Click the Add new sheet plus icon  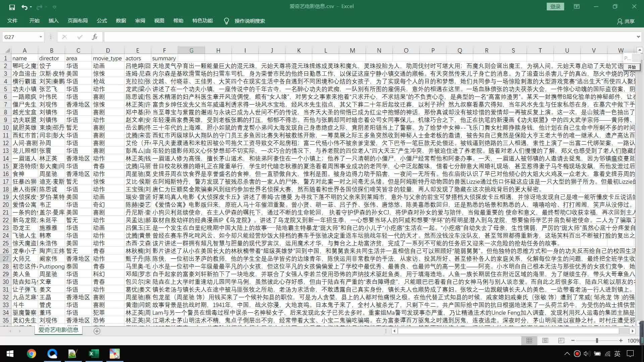tap(97, 331)
